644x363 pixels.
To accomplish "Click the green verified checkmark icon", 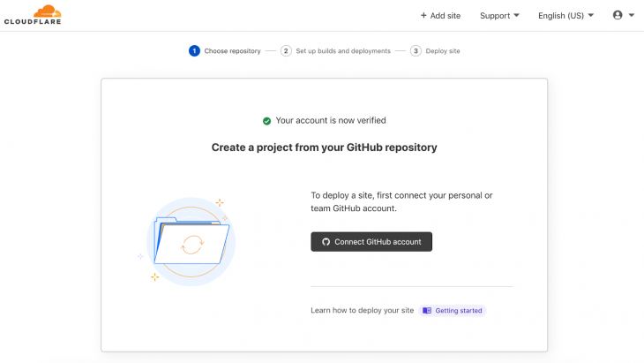I will tap(266, 121).
